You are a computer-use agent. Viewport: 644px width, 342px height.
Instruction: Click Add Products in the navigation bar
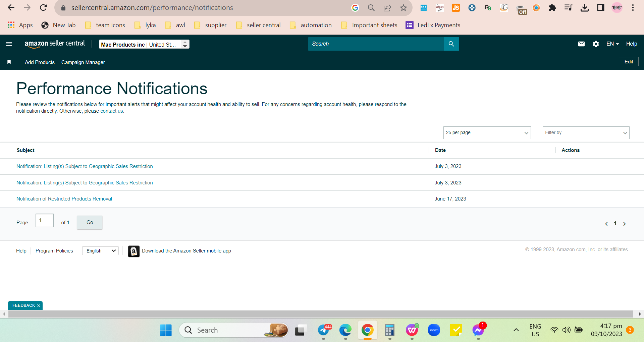point(40,62)
